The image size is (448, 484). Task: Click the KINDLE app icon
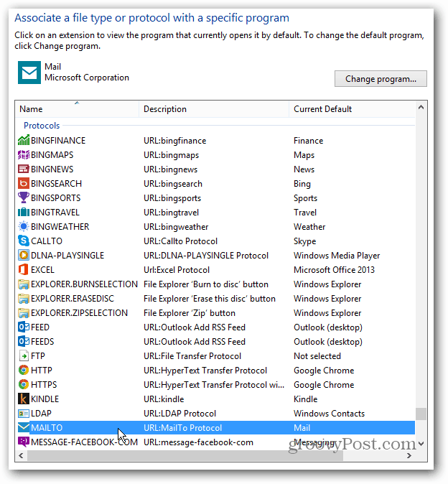coord(24,399)
